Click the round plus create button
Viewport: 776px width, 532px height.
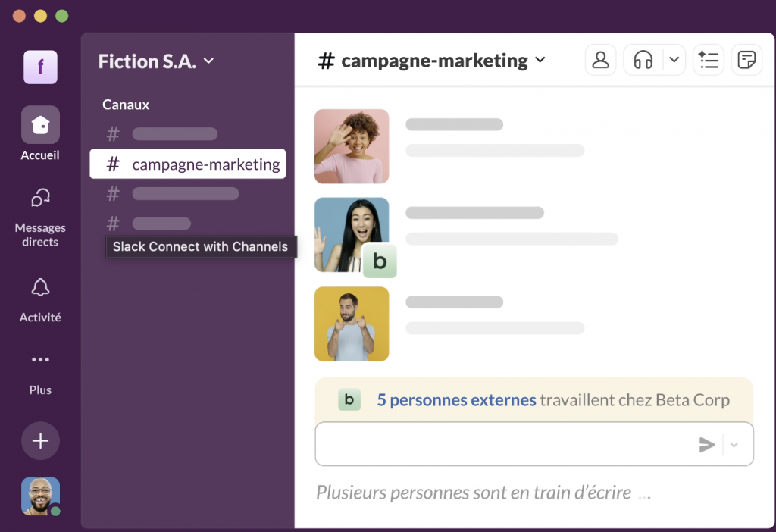40,441
